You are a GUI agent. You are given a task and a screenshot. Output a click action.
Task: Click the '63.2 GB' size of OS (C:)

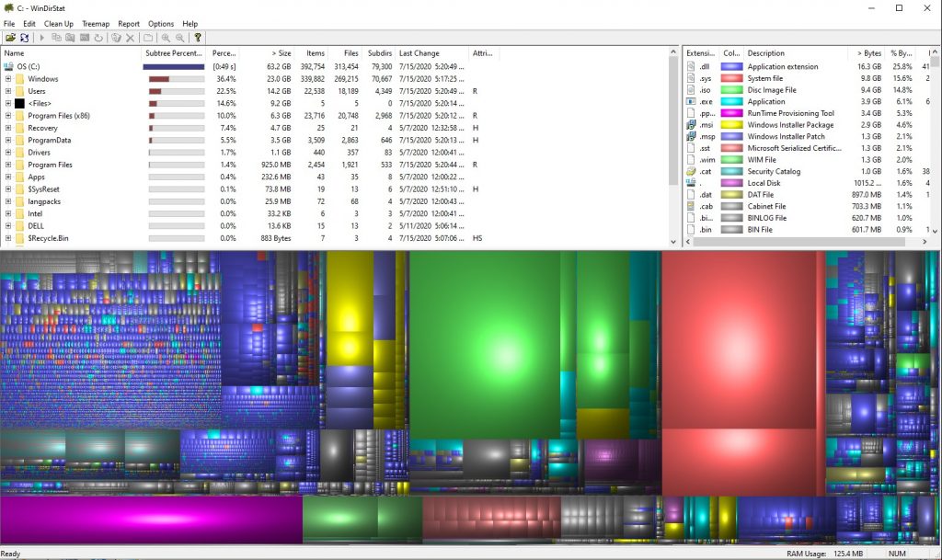tap(279, 66)
